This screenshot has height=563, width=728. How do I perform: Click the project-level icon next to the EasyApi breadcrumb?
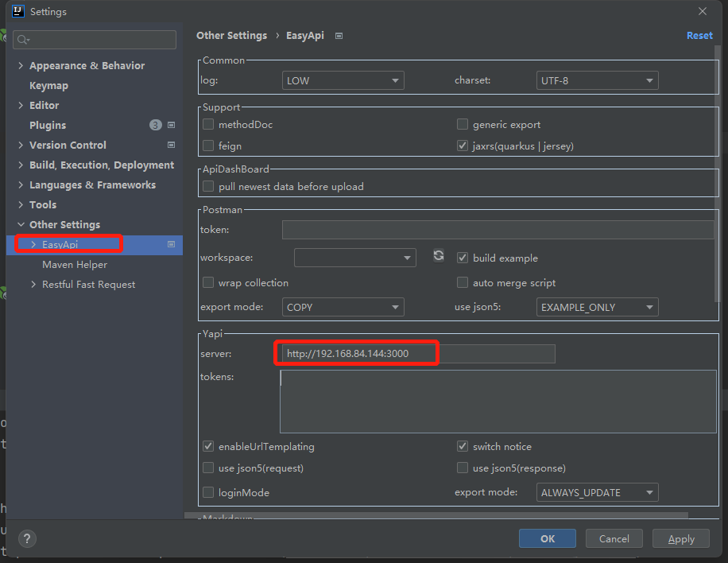[339, 36]
